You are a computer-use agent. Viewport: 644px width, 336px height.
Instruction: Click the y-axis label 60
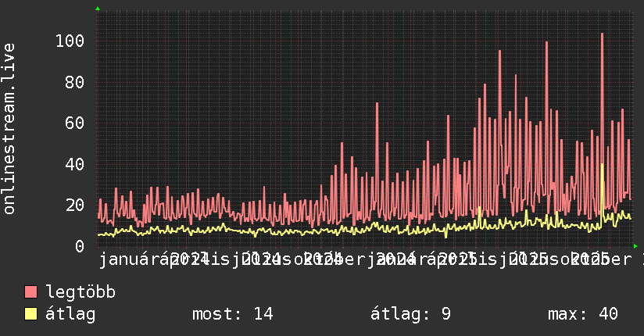coord(75,123)
